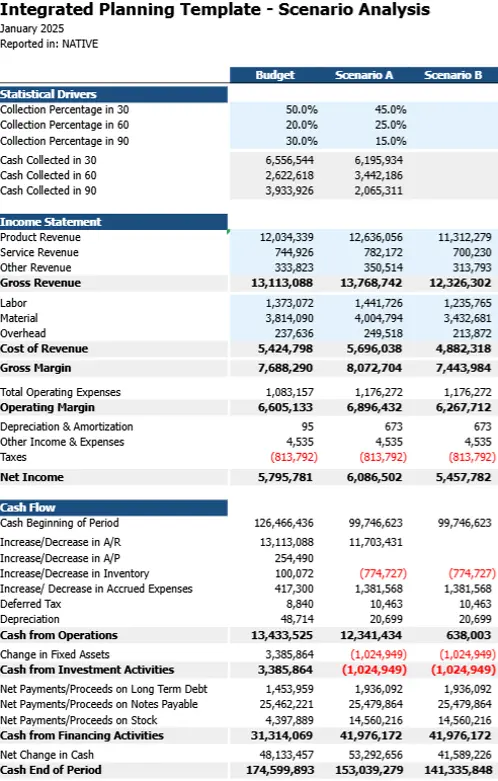Click Scenario B Service Revenue value 700,230
Screen dimensions: 498x781
[x=472, y=253]
